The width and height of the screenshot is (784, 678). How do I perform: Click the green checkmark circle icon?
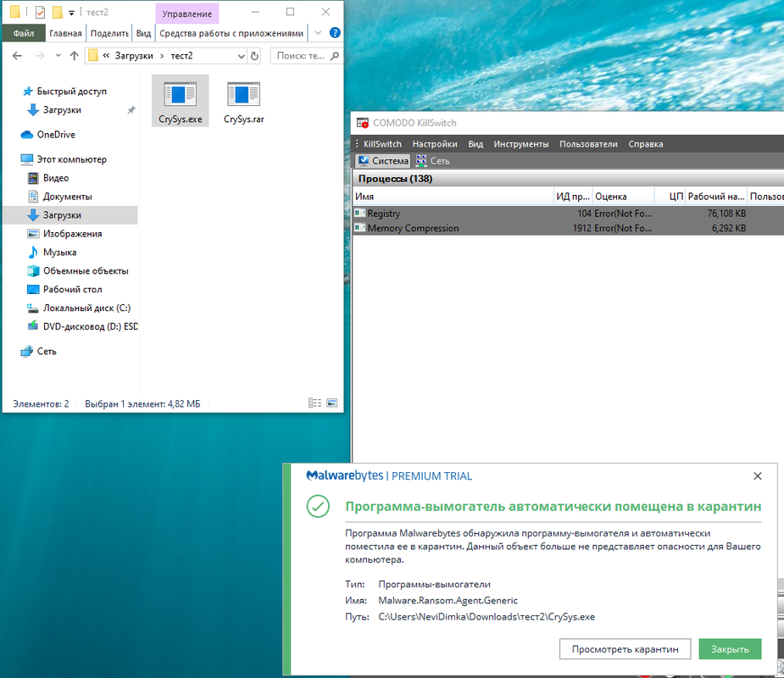tap(318, 506)
